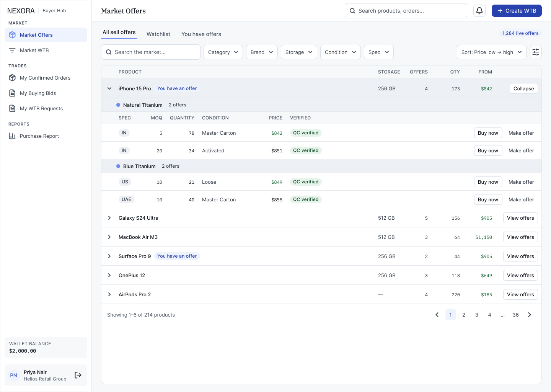Go to next page arrow

coord(530,315)
